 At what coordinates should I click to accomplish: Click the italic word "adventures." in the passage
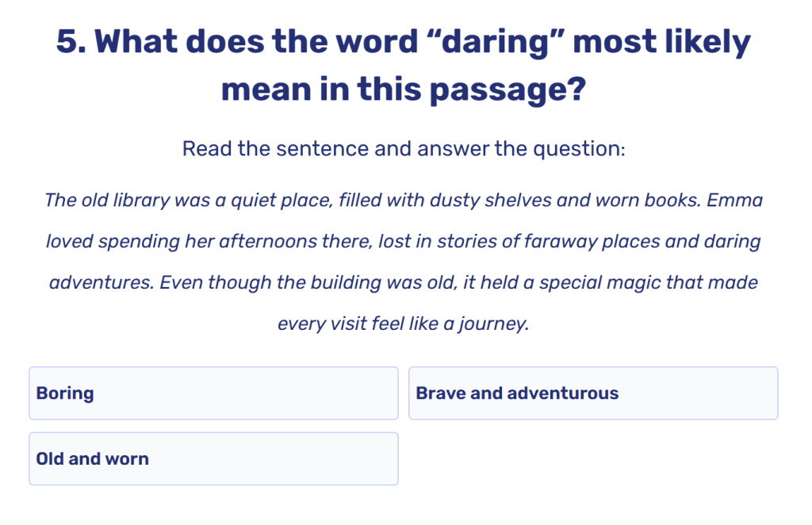coord(99,282)
